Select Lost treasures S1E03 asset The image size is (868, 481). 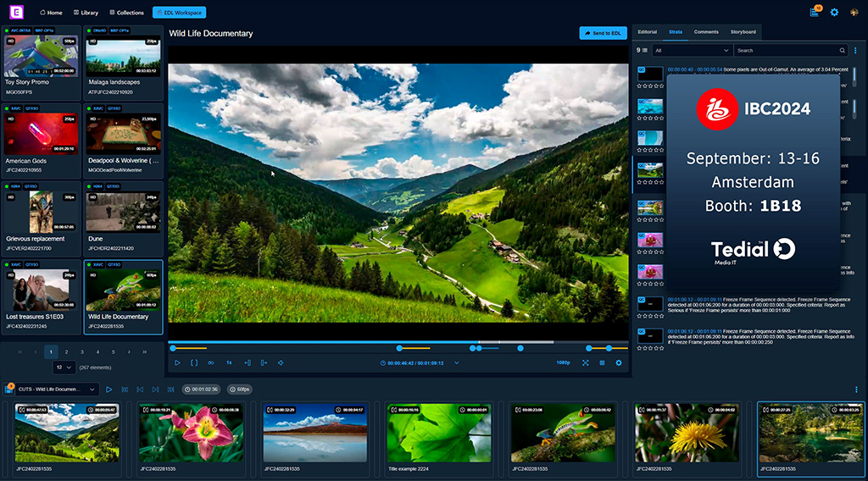pyautogui.click(x=41, y=296)
